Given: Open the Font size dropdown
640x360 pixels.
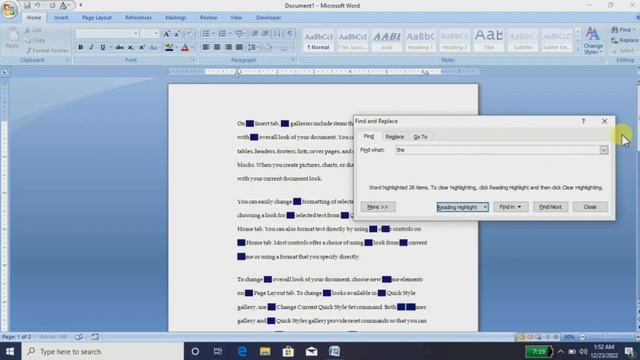Looking at the screenshot, I should (x=156, y=33).
